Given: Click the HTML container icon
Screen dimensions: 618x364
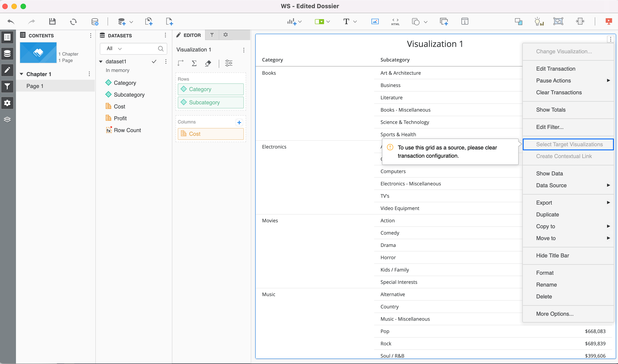Looking at the screenshot, I should [x=395, y=22].
